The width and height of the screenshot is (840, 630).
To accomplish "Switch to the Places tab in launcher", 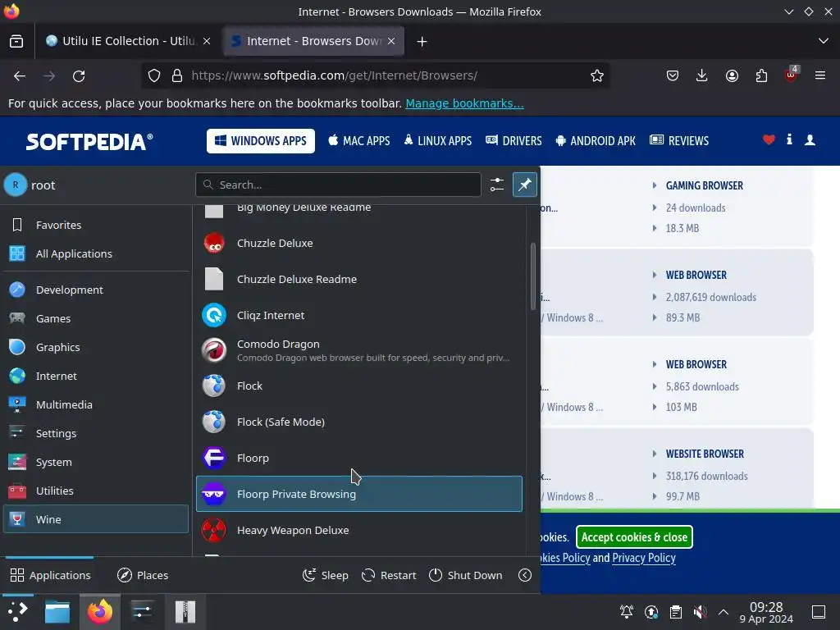I will [x=143, y=575].
